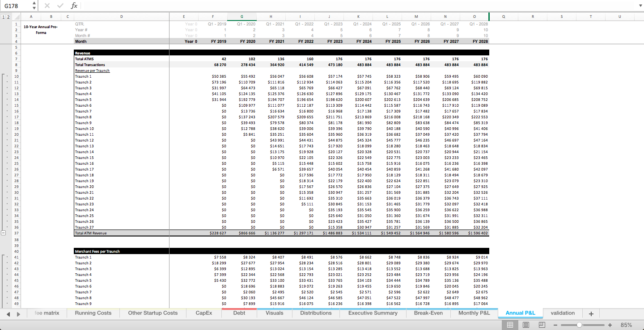Open the Monthly P&L sheet tab
The width and height of the screenshot is (644, 330).
pyautogui.click(x=474, y=313)
